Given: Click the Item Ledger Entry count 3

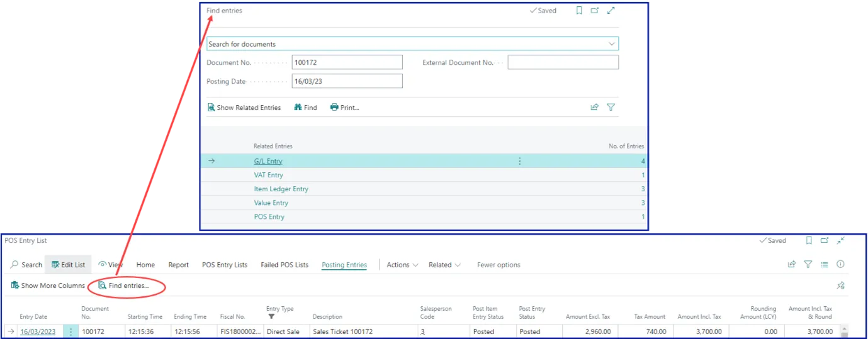Looking at the screenshot, I should 643,189.
